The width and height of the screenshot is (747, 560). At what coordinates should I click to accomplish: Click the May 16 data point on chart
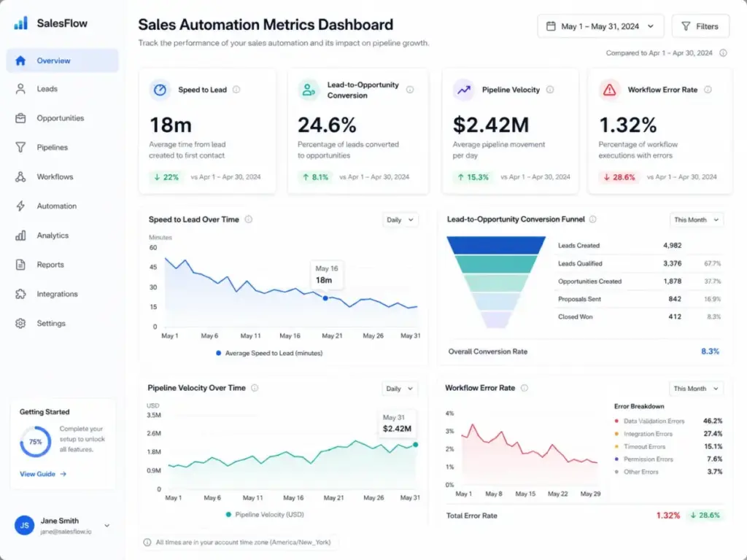pyautogui.click(x=325, y=298)
